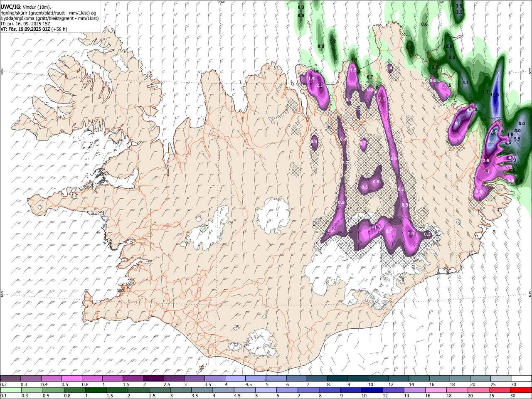532x399 pixels.
Task: Click the pink rain-scale swatch between 18 and 20
Action: click(457, 390)
